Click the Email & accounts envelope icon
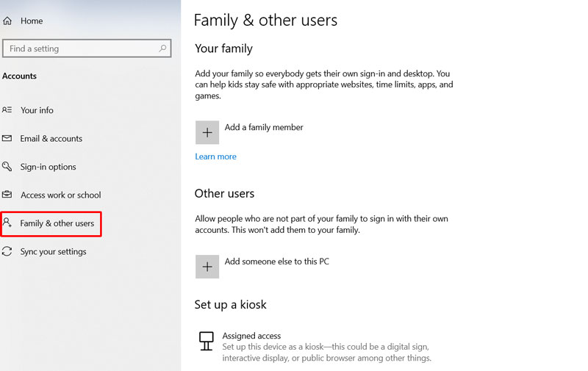 click(7, 138)
